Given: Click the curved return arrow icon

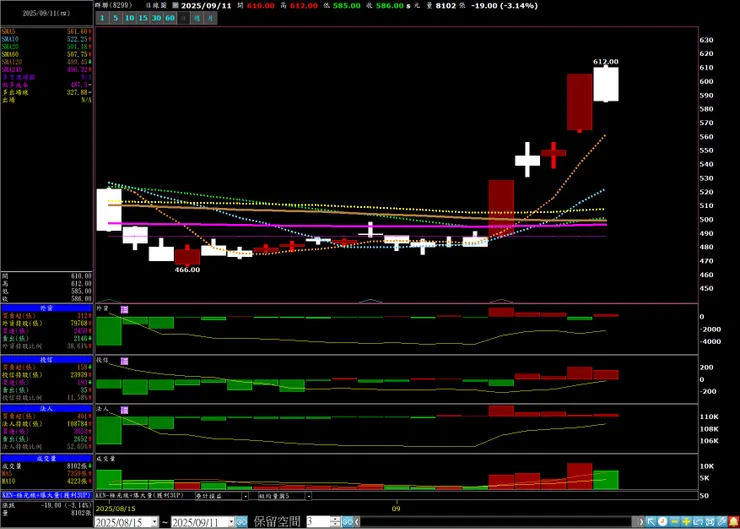Looking at the screenshot, I should coord(698,521).
